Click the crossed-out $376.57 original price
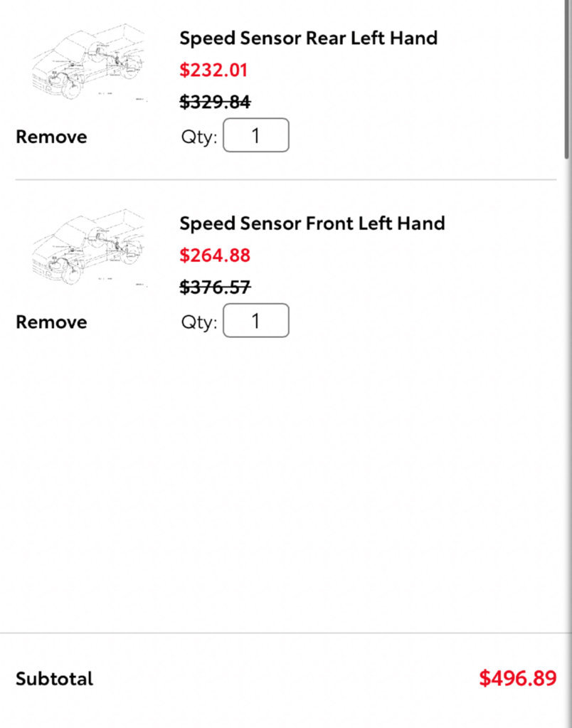This screenshot has width=572, height=728. tap(215, 287)
